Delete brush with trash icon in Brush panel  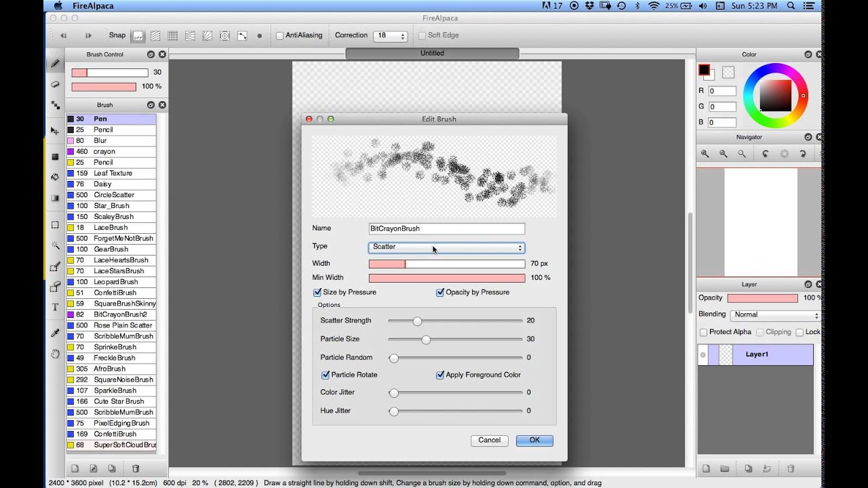click(135, 468)
